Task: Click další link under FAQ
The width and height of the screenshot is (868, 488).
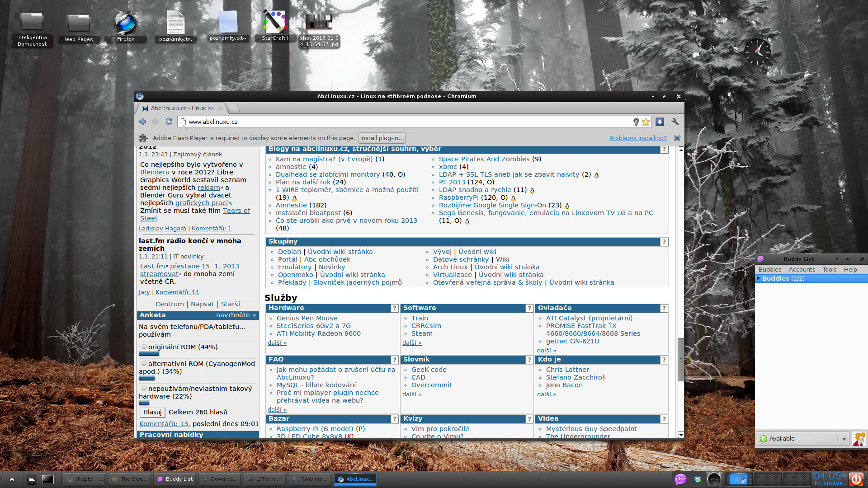Action: [x=277, y=409]
